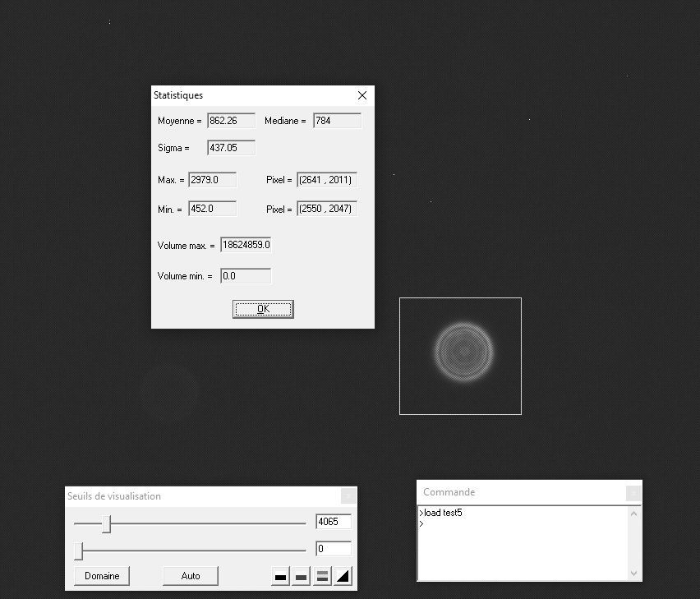The height and width of the screenshot is (599, 700).
Task: Select the multi-level gray display icon
Action: (321, 576)
